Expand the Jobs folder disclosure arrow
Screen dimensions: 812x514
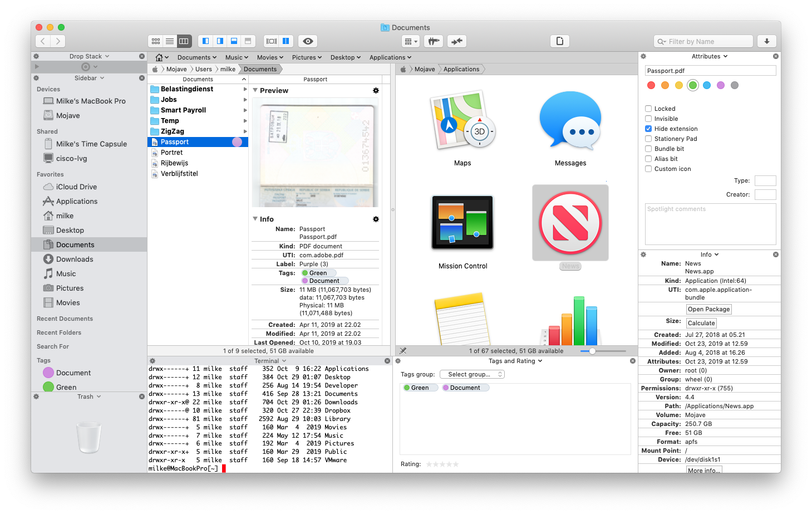point(245,100)
